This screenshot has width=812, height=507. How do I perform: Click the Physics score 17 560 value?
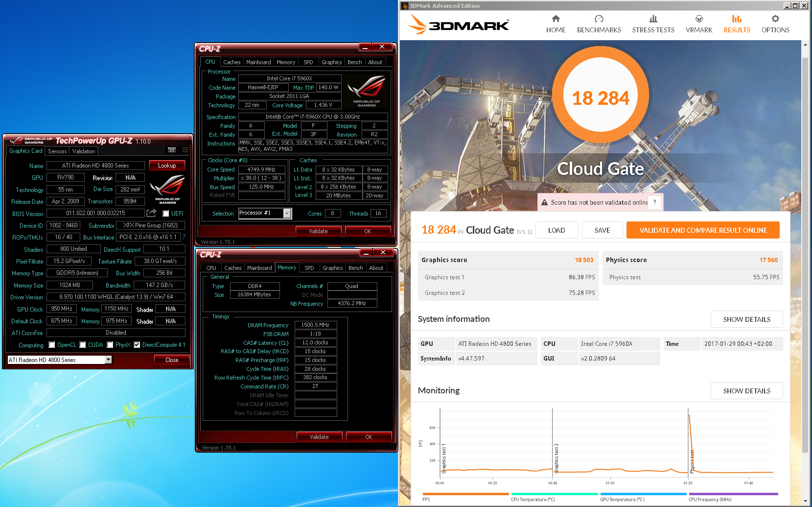(x=768, y=260)
